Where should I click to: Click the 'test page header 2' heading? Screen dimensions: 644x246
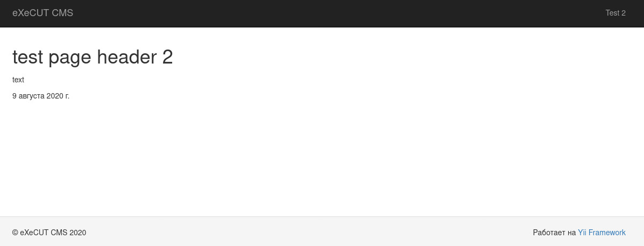point(93,57)
